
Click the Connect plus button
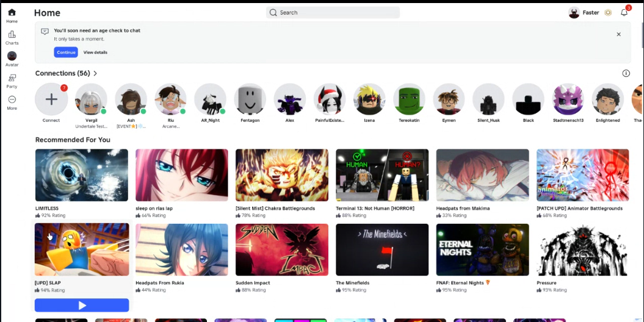(51, 99)
